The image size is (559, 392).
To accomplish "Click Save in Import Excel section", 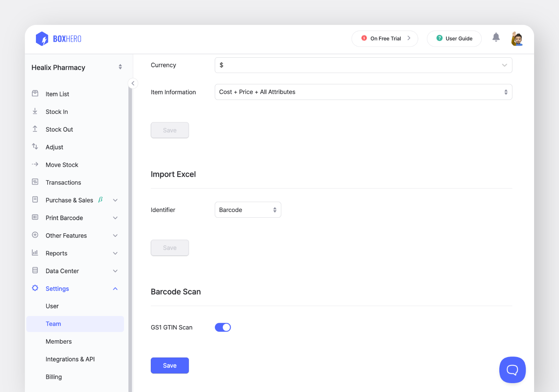I will 170,248.
